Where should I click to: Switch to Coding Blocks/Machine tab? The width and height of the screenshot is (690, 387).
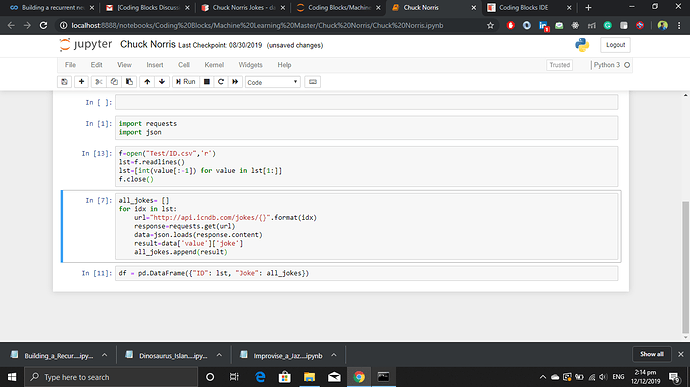[339, 7]
